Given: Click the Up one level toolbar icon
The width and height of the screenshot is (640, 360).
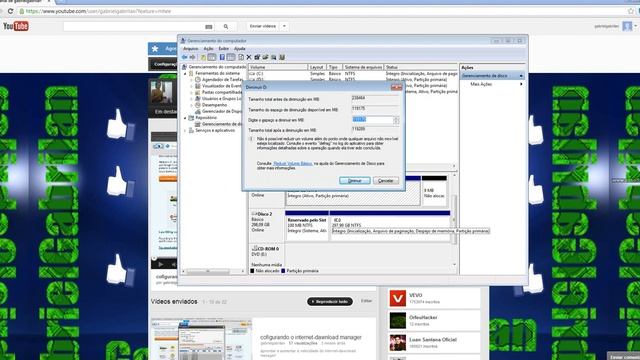Looking at the screenshot, I should click(203, 57).
